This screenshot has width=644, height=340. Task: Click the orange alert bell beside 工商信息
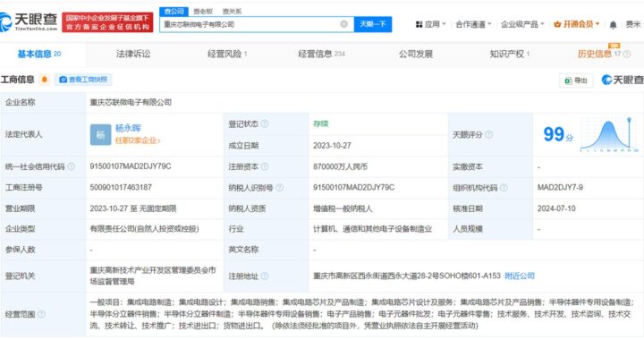pyautogui.click(x=45, y=80)
